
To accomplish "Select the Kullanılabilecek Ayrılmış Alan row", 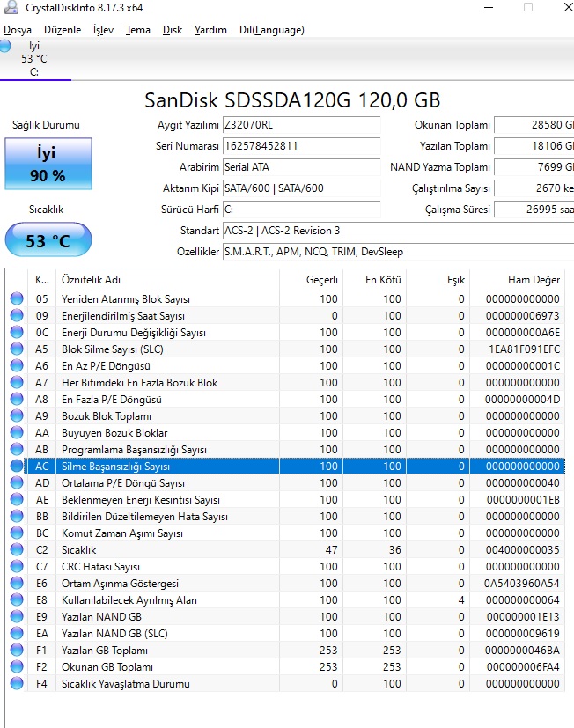I will click(285, 599).
